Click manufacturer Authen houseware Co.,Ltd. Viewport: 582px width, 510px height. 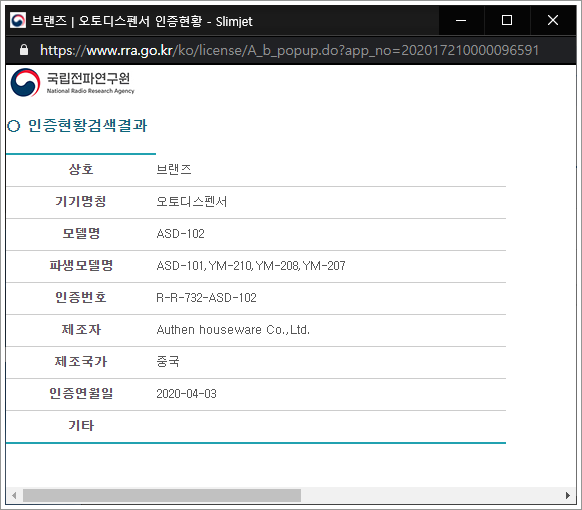[233, 330]
